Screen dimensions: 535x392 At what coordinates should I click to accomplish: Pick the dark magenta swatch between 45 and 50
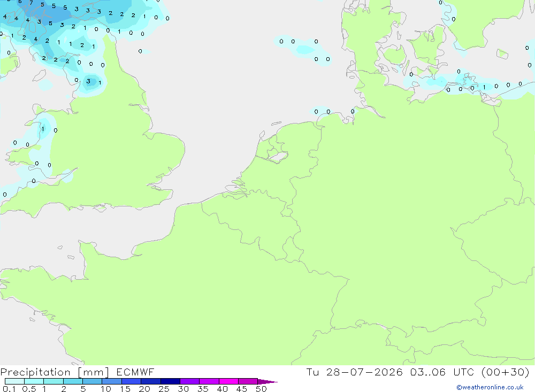point(248,381)
